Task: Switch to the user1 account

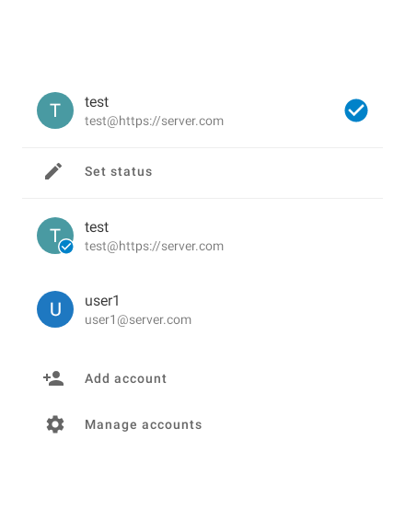Action: (x=202, y=309)
